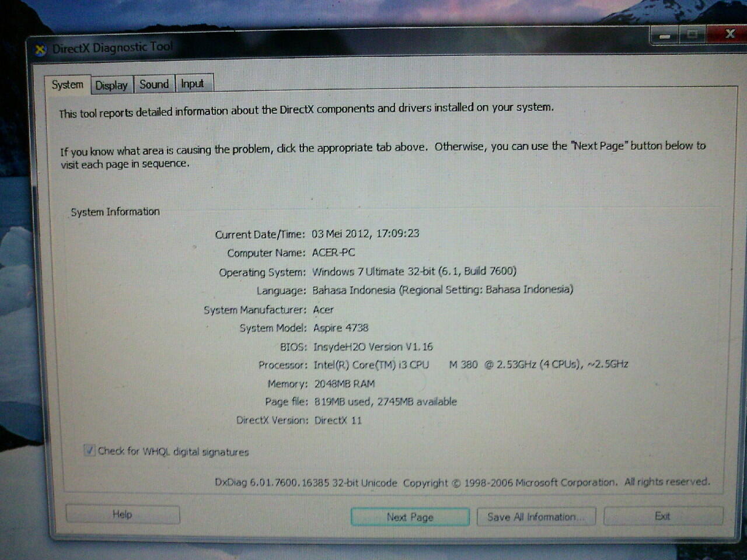
Task: Click the date value 03 Mei 2012, 17:09:23
Action: click(x=365, y=233)
